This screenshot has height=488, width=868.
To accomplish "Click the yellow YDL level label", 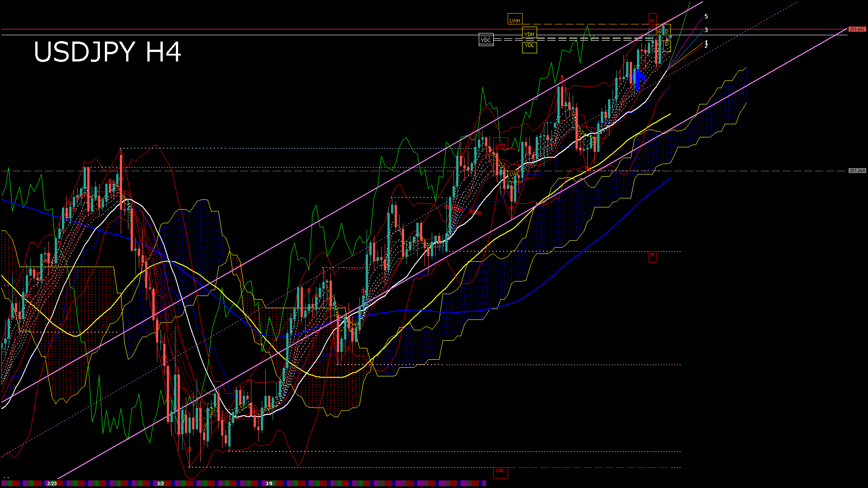I will (x=529, y=45).
